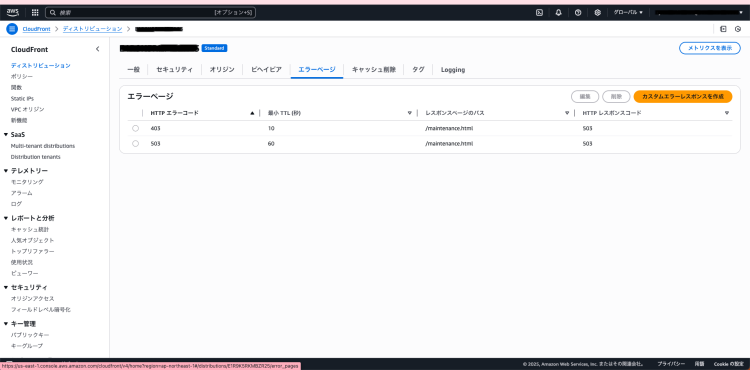Open フィールドレベル暗号化 in the sidebar
The image size is (750, 370).
pos(41,310)
